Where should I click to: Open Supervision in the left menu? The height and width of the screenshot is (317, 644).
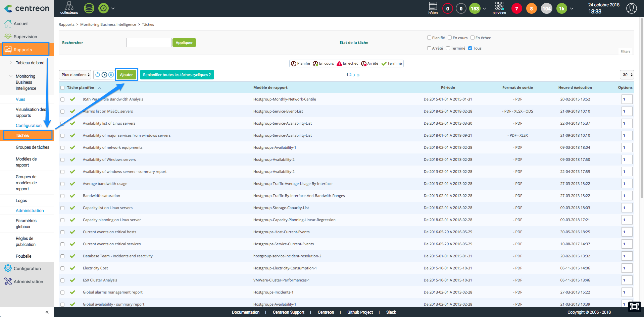tap(26, 37)
